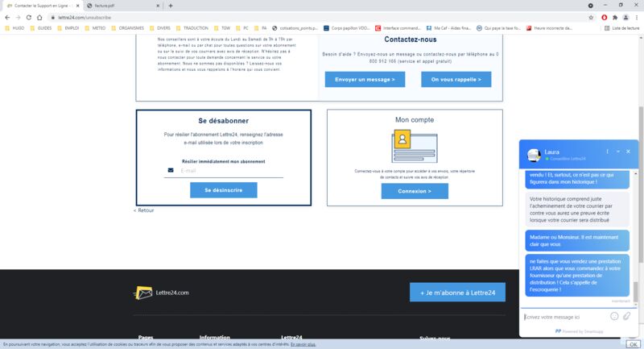Click the Je m'abonne à Lettre24 button
The image size is (644, 349).
457,293
